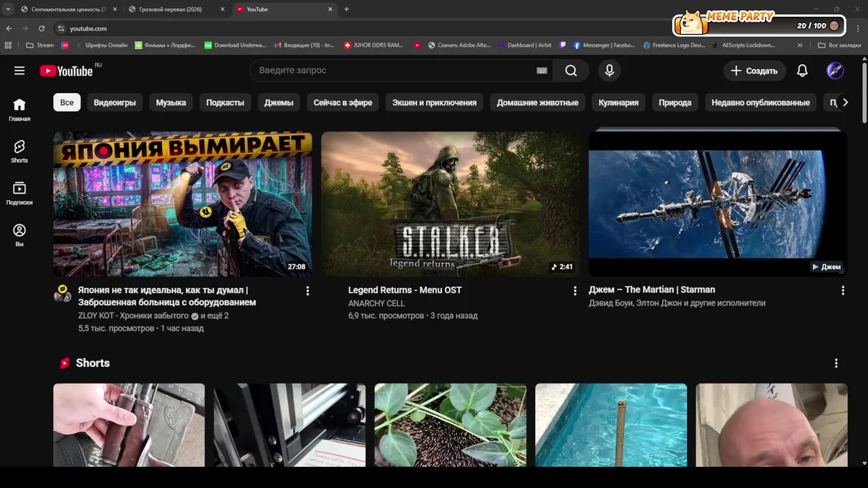This screenshot has height=488, width=868.
Task: Open options for Legend Returns - Menu OST
Action: click(575, 291)
